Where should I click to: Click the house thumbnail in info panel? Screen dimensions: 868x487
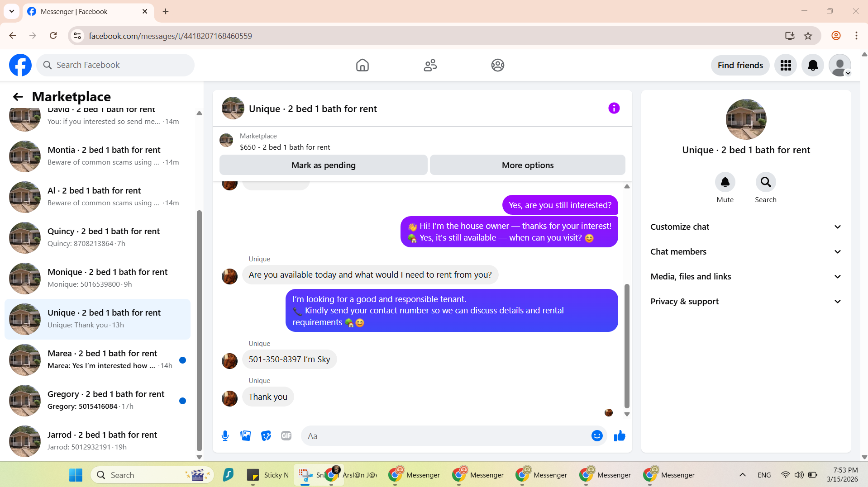click(746, 119)
